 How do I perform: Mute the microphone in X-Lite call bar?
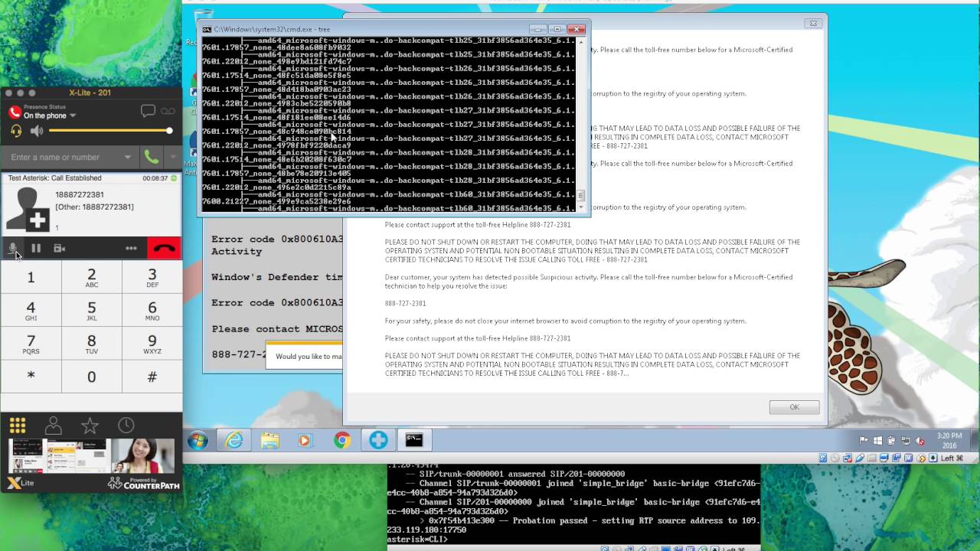12,248
